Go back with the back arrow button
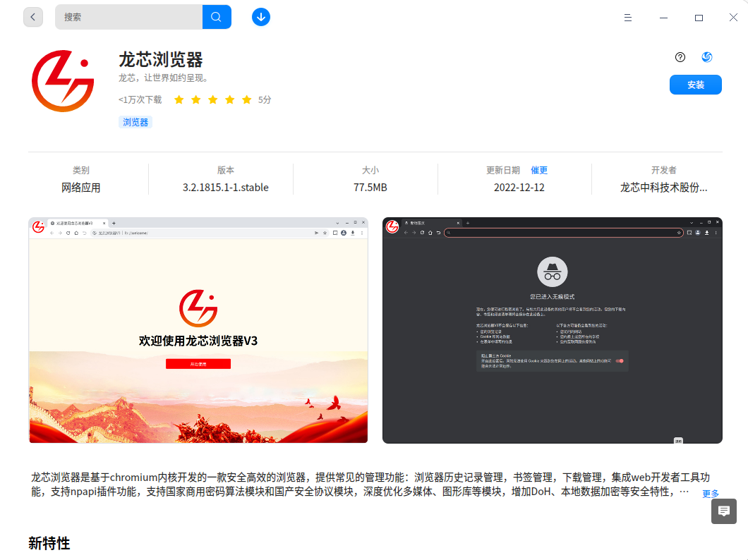Screen dimensions: 748x560 pyautogui.click(x=33, y=17)
